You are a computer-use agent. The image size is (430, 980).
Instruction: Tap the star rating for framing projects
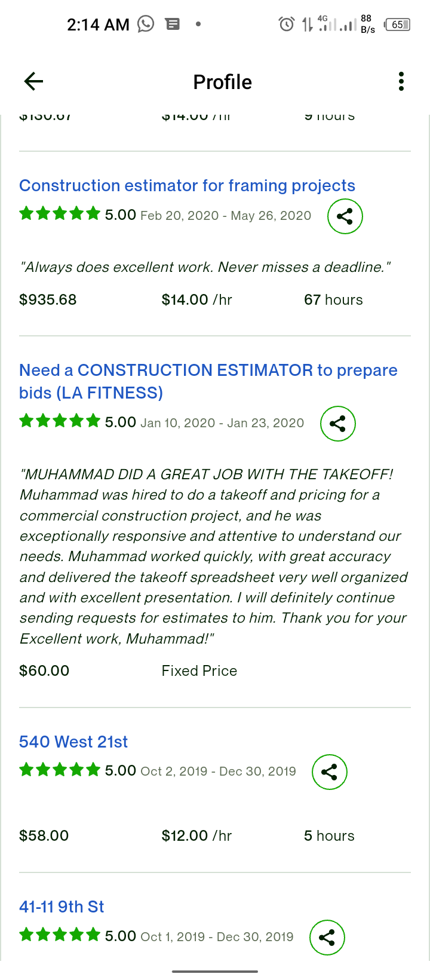(60, 215)
